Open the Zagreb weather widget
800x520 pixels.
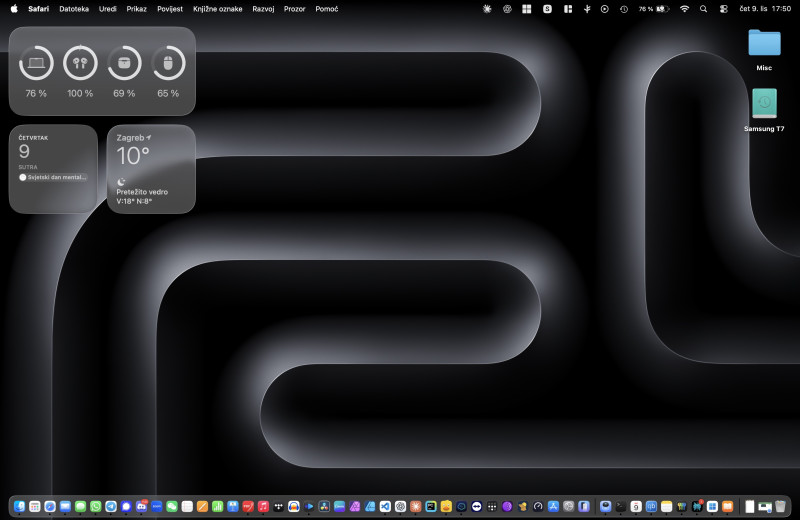(151, 169)
